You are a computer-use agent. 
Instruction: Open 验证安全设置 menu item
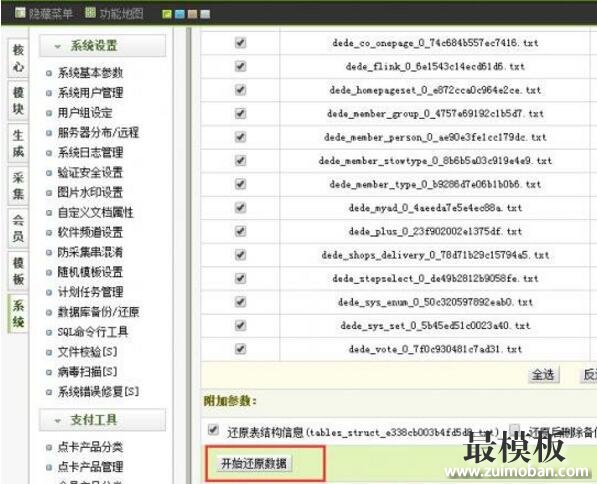[x=90, y=173]
